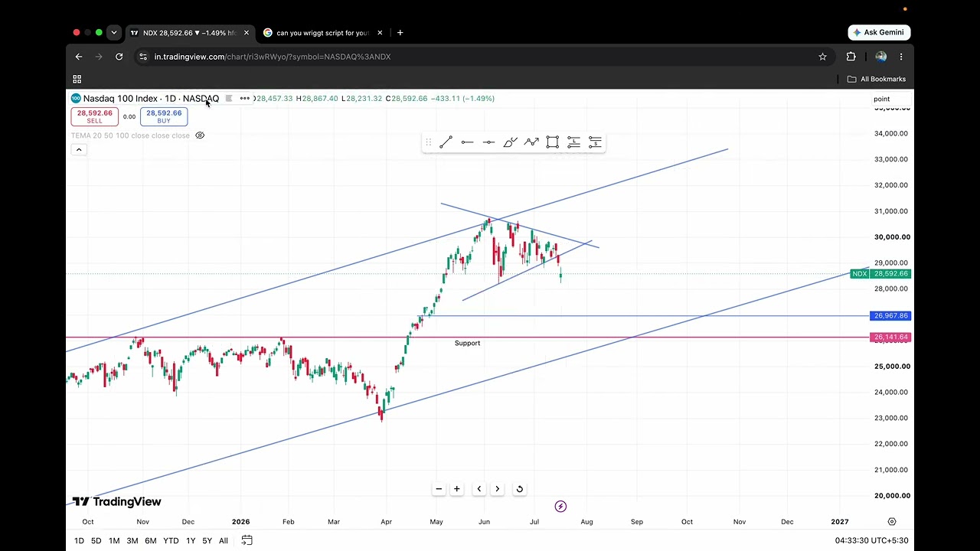Viewport: 980px width, 551px height.
Task: Click the NDX 28,592.66 price label
Action: (x=880, y=274)
